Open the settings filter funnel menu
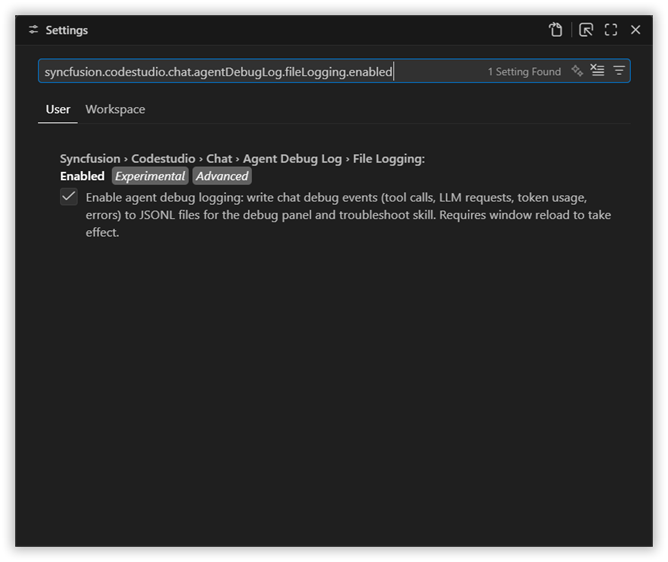This screenshot has width=668, height=562. (619, 71)
